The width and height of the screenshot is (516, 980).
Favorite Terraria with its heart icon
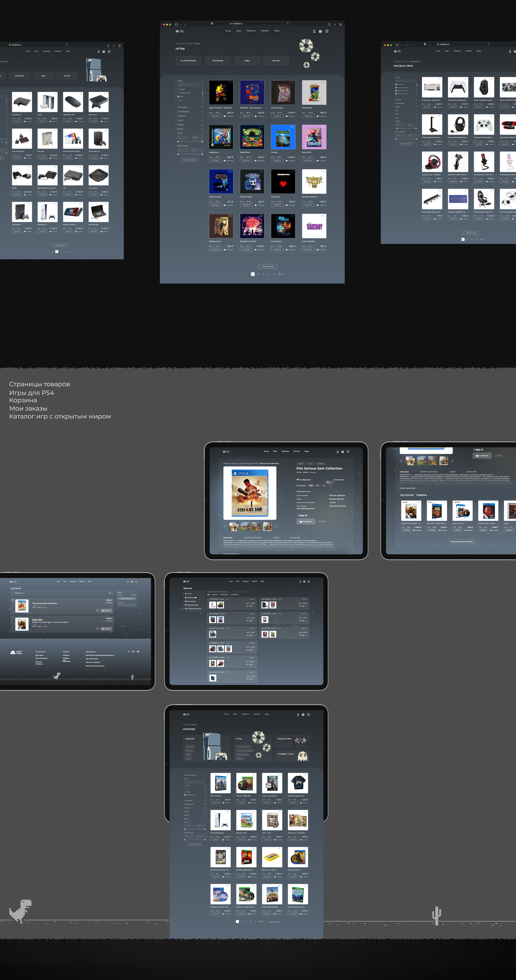[292, 127]
